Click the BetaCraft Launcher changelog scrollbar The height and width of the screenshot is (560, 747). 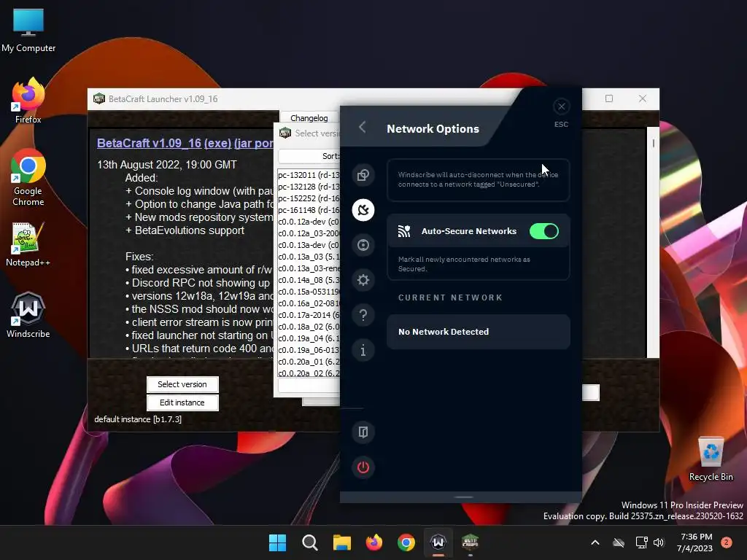pyautogui.click(x=653, y=242)
